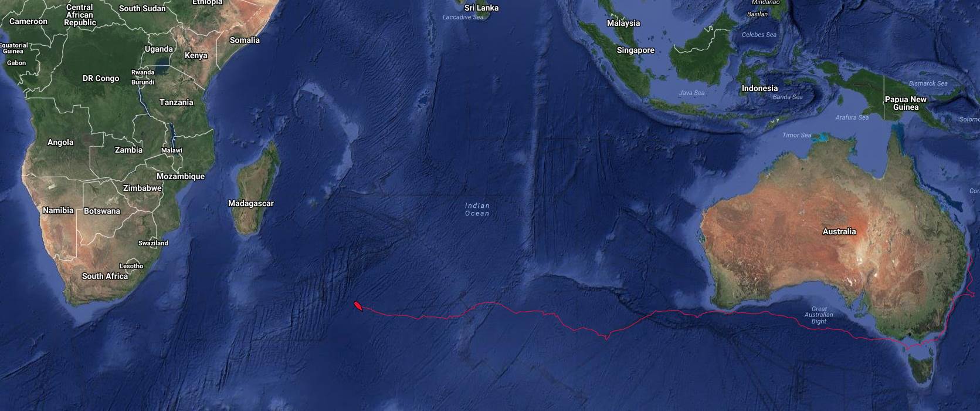Select the South Africa label

tap(105, 276)
